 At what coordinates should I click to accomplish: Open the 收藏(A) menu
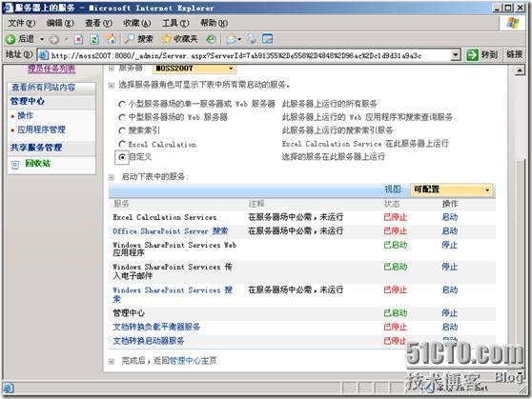click(137, 23)
